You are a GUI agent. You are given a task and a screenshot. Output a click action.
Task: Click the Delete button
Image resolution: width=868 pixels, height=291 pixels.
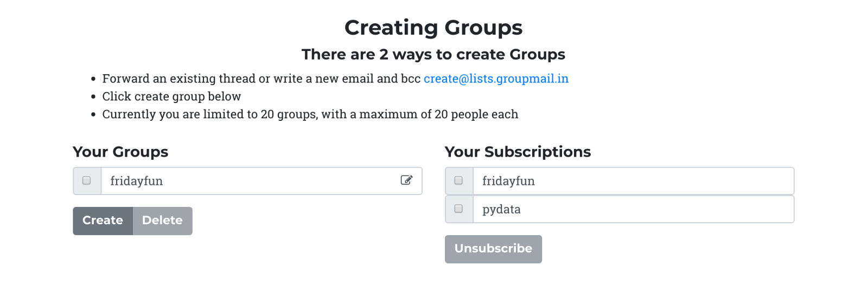[162, 221]
